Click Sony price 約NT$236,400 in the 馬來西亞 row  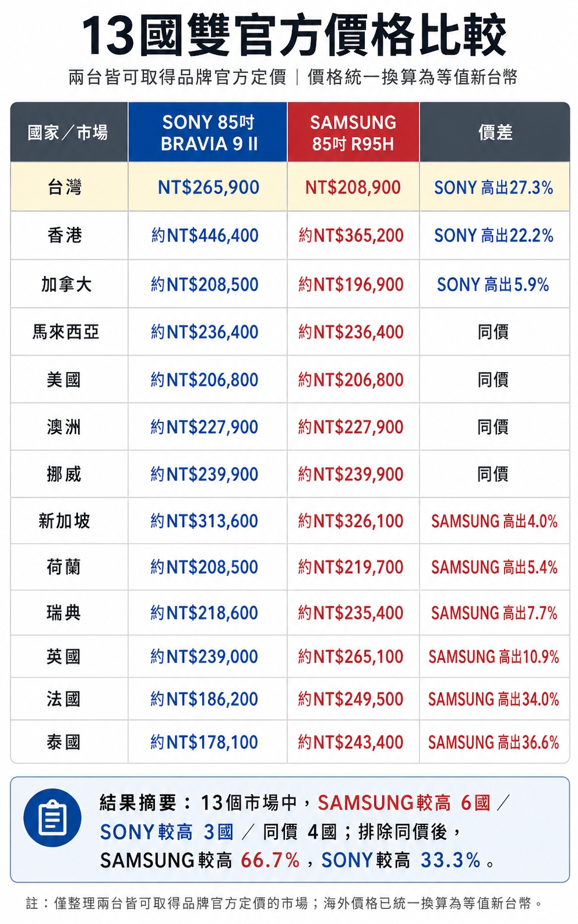point(205,332)
